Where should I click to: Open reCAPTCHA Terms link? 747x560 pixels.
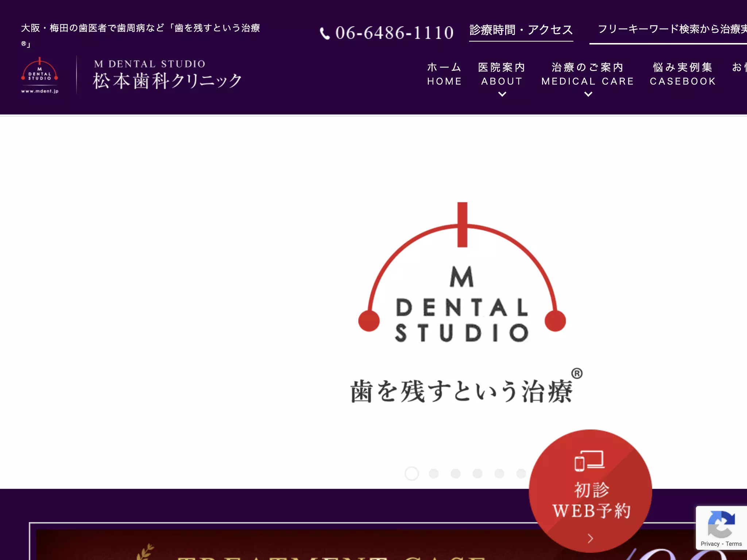[x=734, y=544]
